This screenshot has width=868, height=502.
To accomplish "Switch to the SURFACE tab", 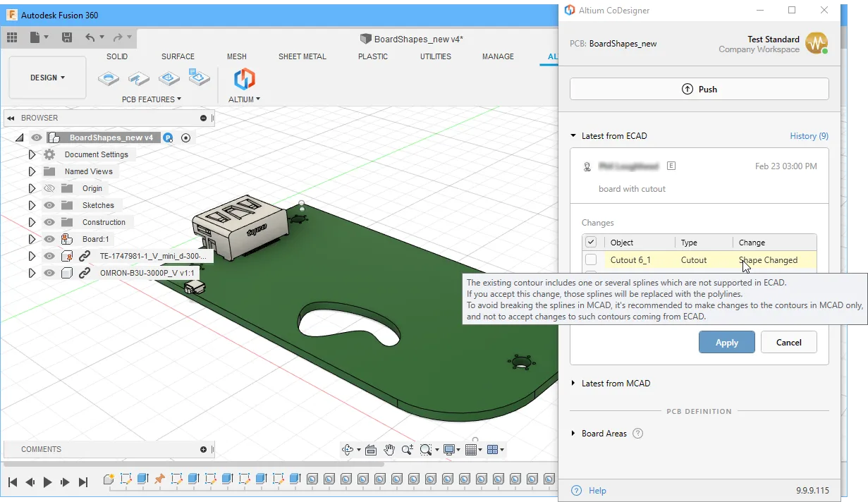I will [x=178, y=56].
